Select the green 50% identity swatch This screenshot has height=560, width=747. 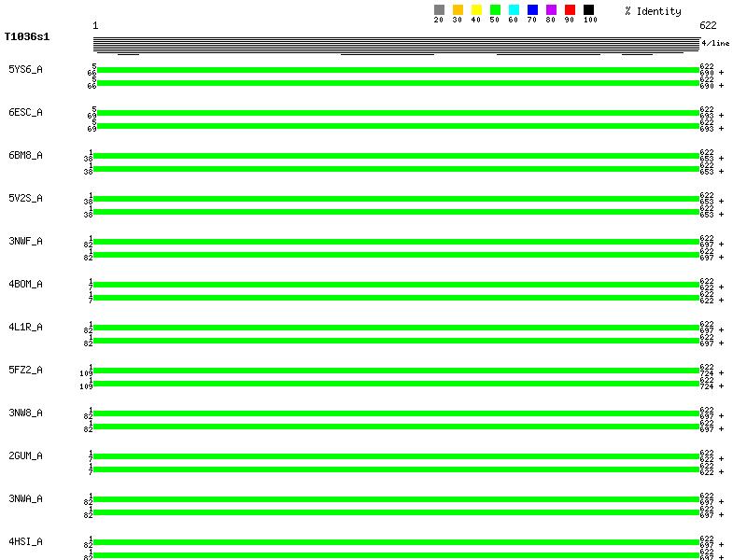coord(495,10)
